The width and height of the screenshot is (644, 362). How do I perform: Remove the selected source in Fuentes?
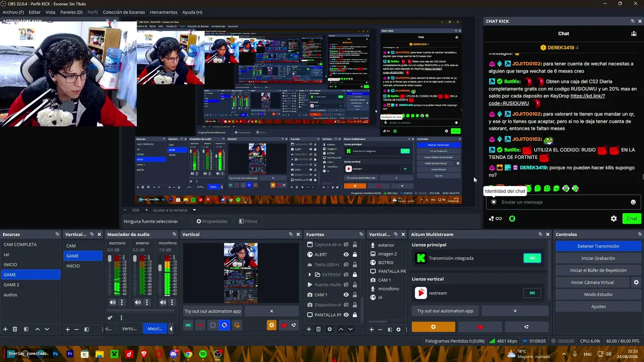318,329
